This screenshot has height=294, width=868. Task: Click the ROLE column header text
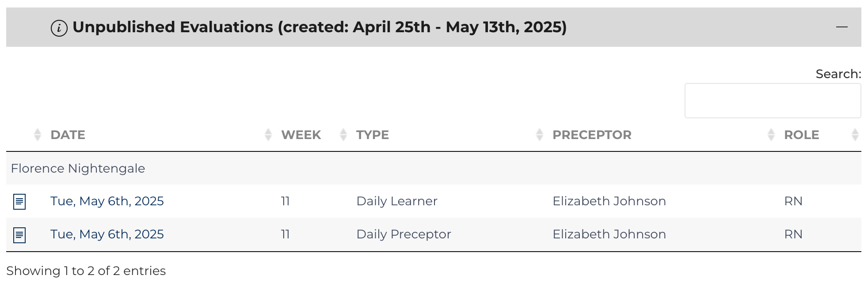801,135
